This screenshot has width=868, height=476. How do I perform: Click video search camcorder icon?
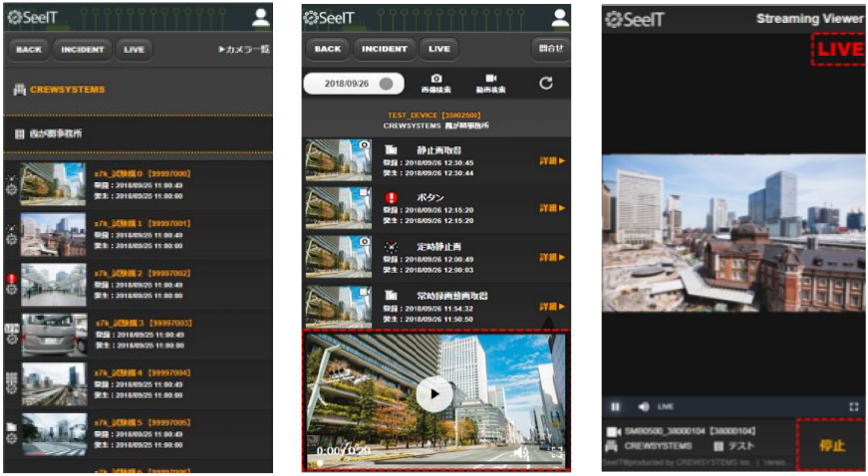[x=490, y=80]
